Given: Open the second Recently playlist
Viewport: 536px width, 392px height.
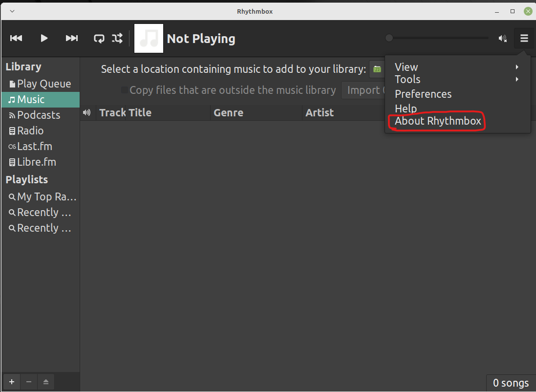Looking at the screenshot, I should click(x=41, y=228).
